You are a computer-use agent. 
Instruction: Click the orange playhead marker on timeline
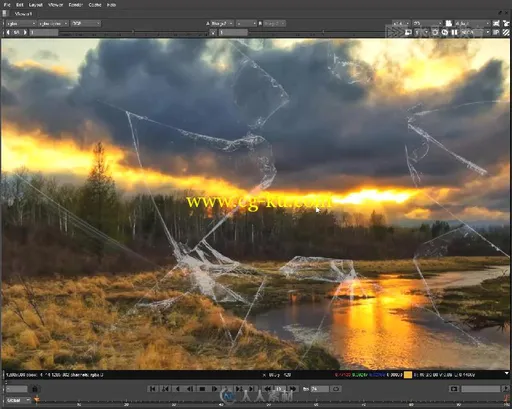click(37, 399)
